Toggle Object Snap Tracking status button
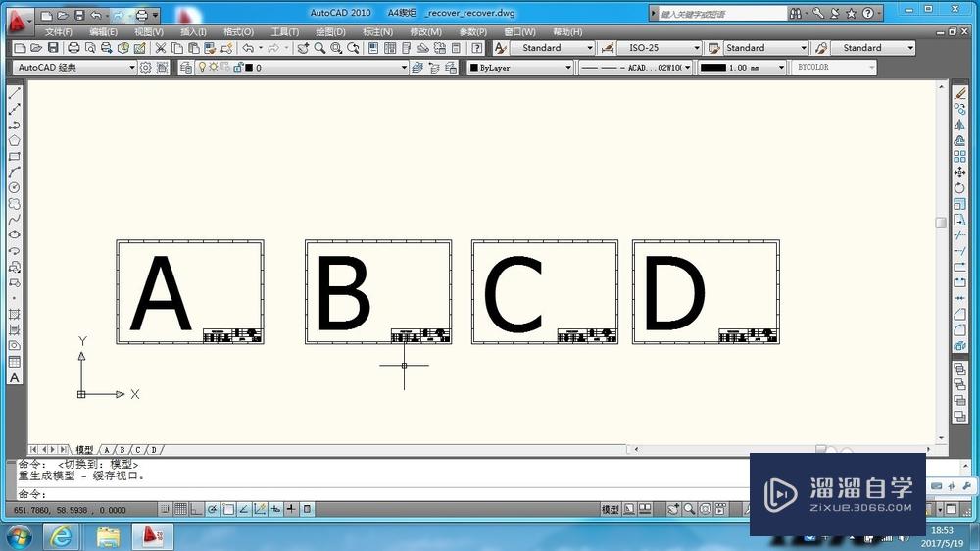 [x=244, y=509]
